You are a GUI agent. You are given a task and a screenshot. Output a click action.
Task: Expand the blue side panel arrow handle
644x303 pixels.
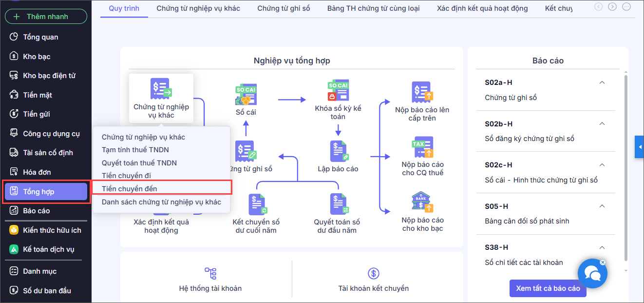point(639,147)
